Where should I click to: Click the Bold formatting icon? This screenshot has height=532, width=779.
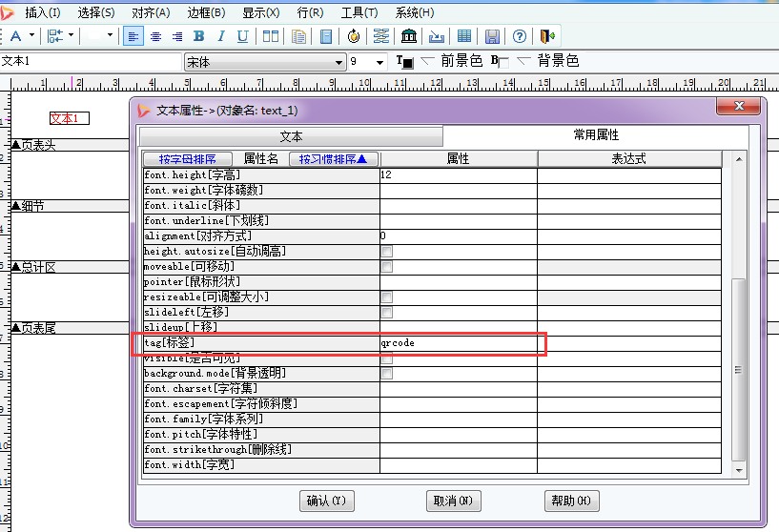pos(199,36)
